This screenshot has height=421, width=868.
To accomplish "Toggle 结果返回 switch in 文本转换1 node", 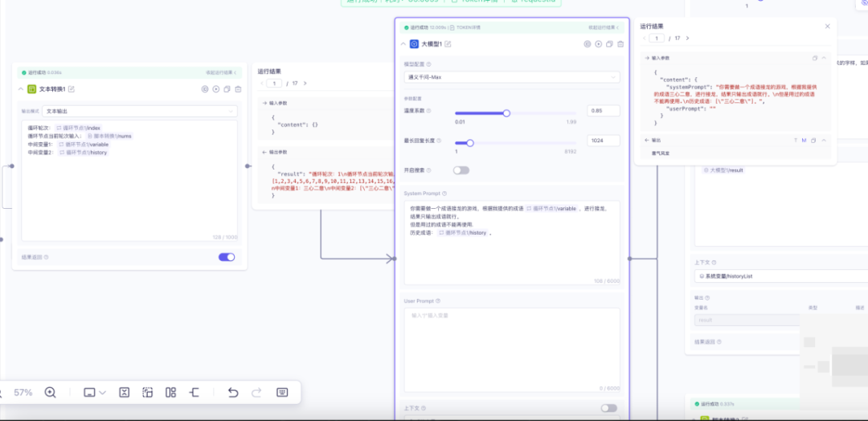I will pos(227,257).
